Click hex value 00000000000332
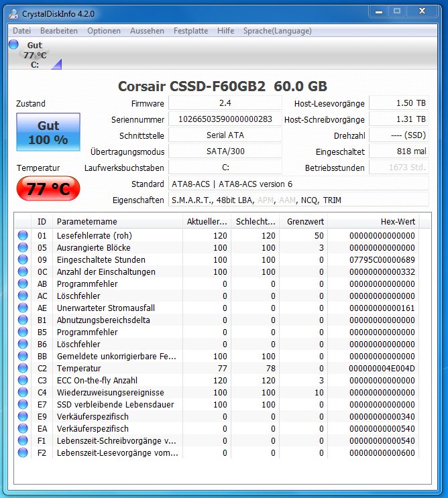Viewport: 448px width, 498px height. click(382, 272)
